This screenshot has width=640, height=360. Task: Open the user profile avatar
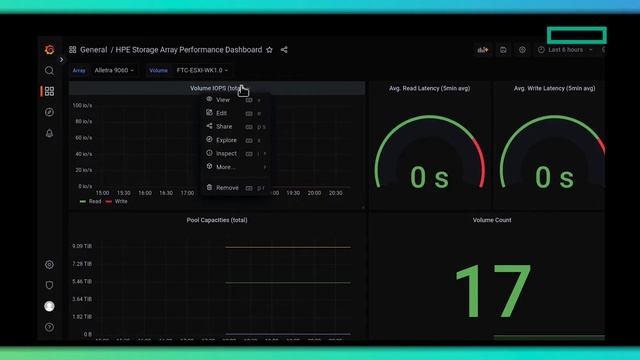pyautogui.click(x=49, y=306)
